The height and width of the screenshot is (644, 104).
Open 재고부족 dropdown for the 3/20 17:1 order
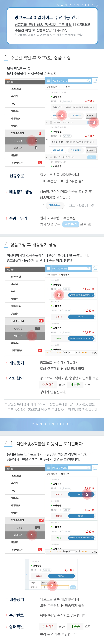coord(91,116)
